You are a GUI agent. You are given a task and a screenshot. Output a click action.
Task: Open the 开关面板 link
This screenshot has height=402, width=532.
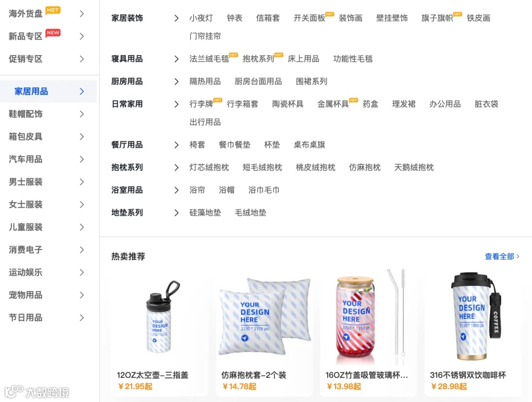point(309,18)
